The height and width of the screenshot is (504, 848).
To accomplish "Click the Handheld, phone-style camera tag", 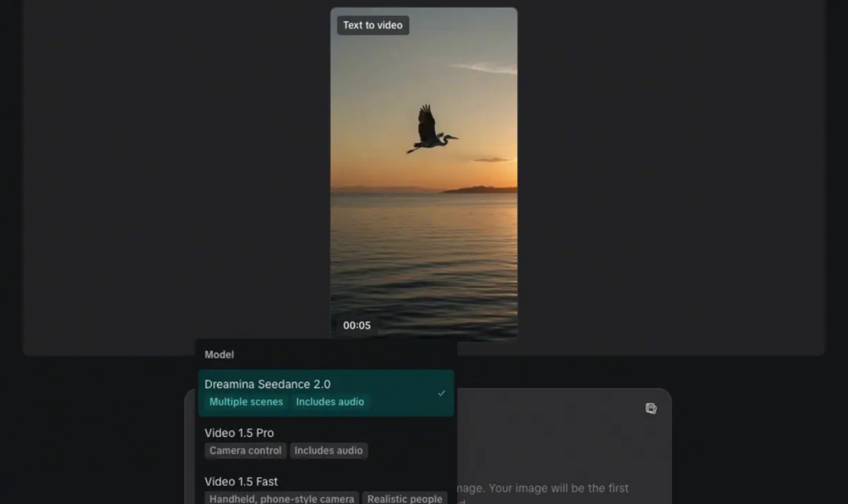I will tap(281, 499).
